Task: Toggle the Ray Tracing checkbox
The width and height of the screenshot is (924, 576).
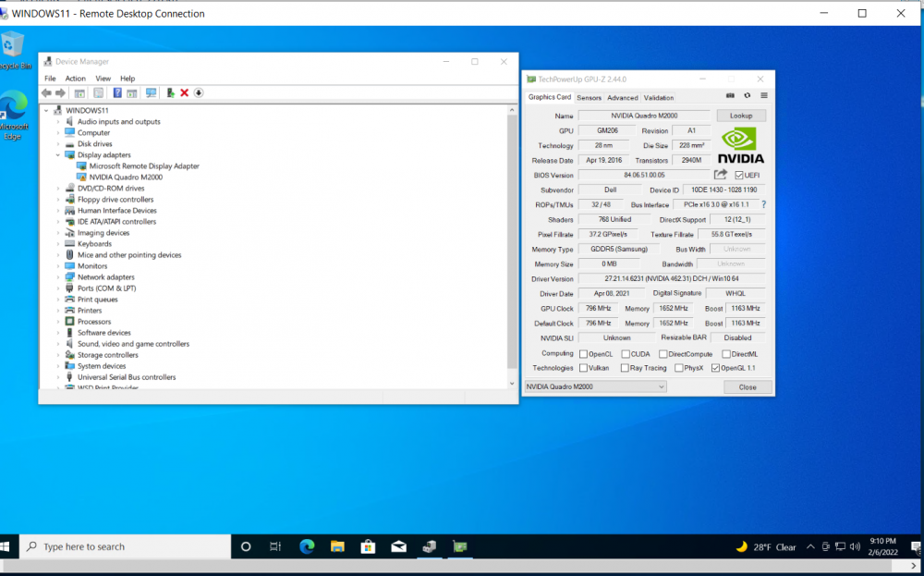Action: click(x=625, y=368)
